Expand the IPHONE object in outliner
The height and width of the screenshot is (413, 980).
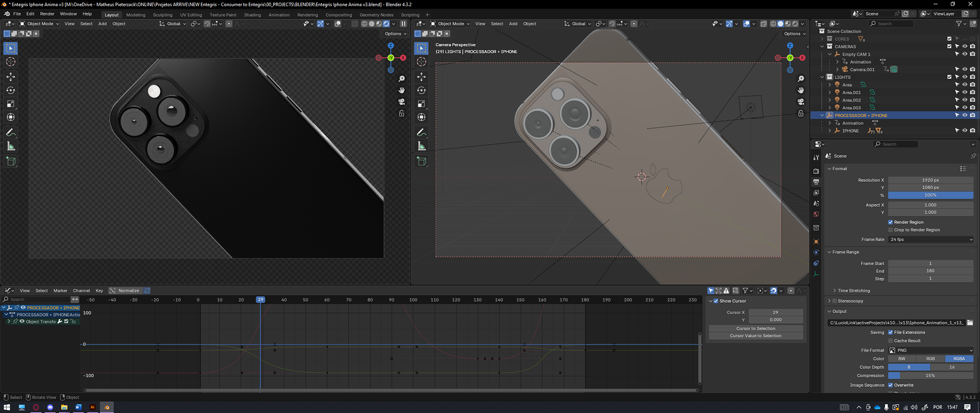point(830,131)
